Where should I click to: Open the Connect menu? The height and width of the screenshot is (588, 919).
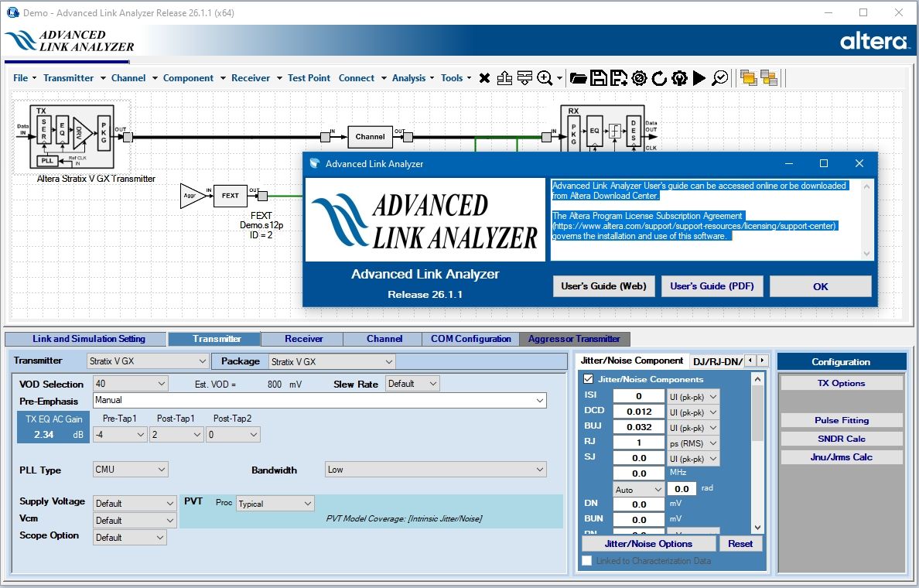coord(361,78)
